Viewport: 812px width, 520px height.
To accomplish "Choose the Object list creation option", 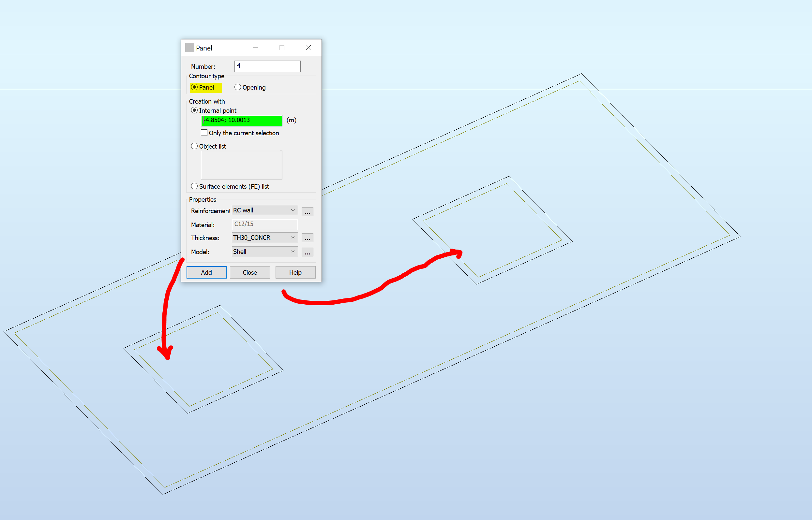I will tap(194, 146).
